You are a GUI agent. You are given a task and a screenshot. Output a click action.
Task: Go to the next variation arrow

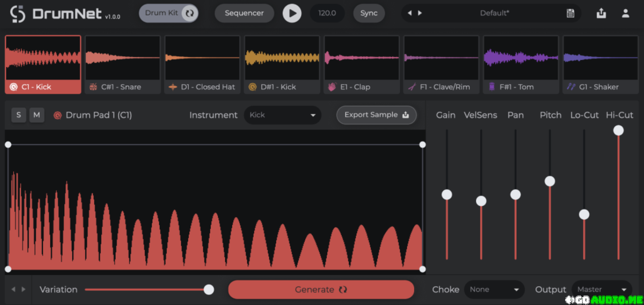point(23,290)
